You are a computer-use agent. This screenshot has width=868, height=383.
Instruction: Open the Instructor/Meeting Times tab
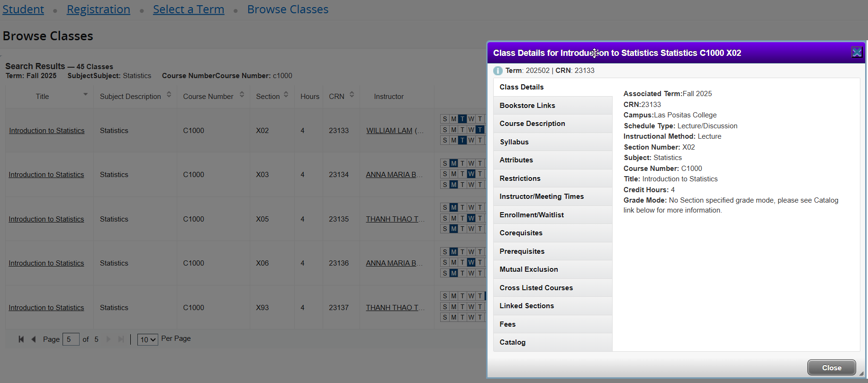tap(541, 196)
